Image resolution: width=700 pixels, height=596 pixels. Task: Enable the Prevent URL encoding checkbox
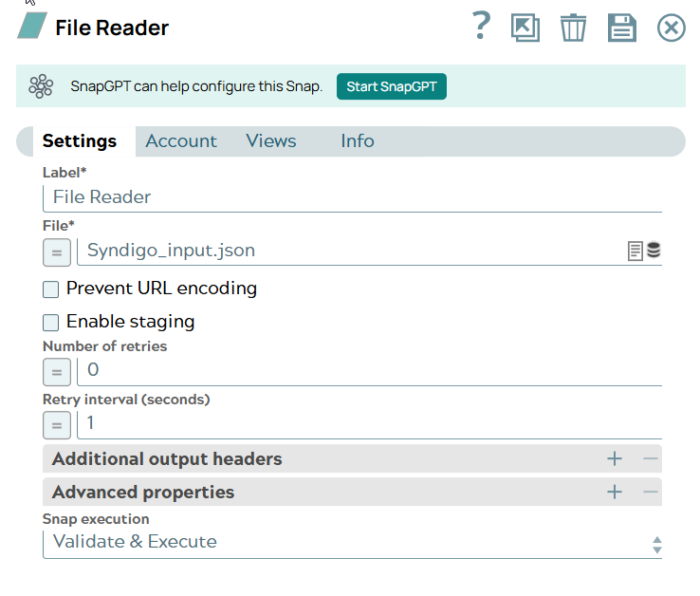click(51, 289)
